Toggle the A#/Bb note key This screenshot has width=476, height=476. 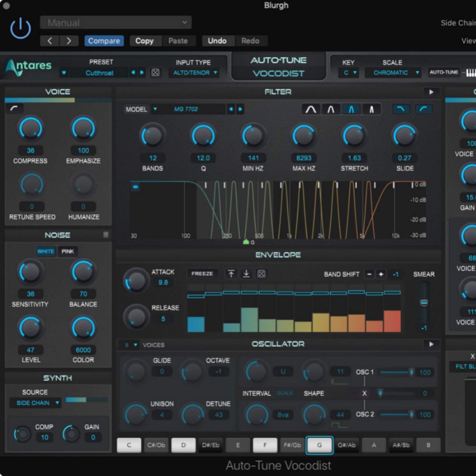(401, 445)
